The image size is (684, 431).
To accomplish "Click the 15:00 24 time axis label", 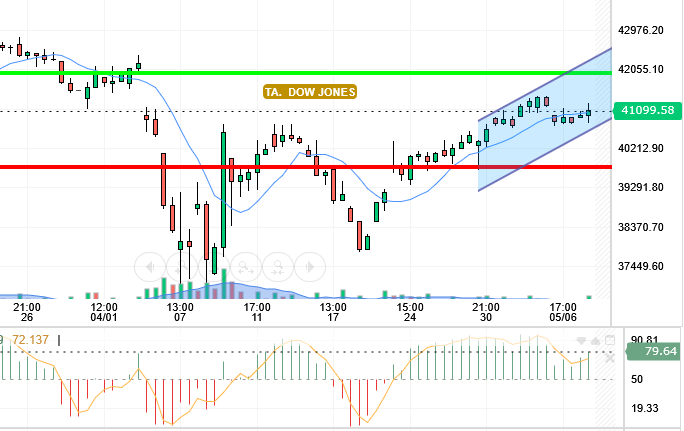I will 410,312.
